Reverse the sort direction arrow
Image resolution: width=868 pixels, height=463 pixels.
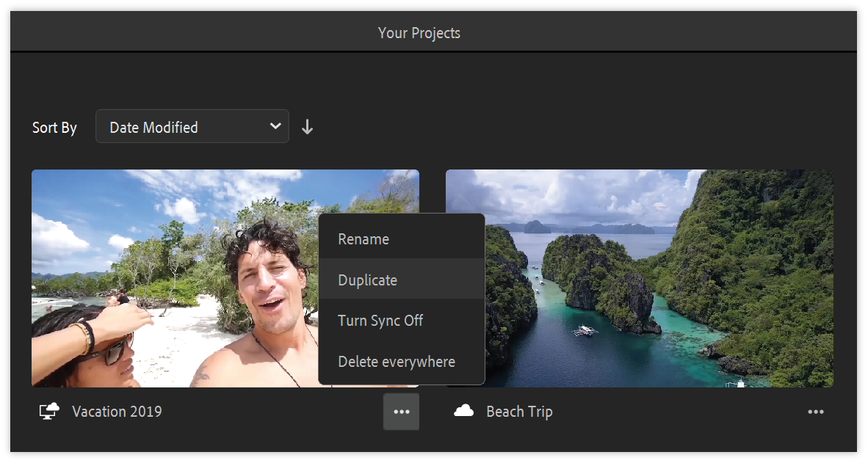pyautogui.click(x=307, y=127)
